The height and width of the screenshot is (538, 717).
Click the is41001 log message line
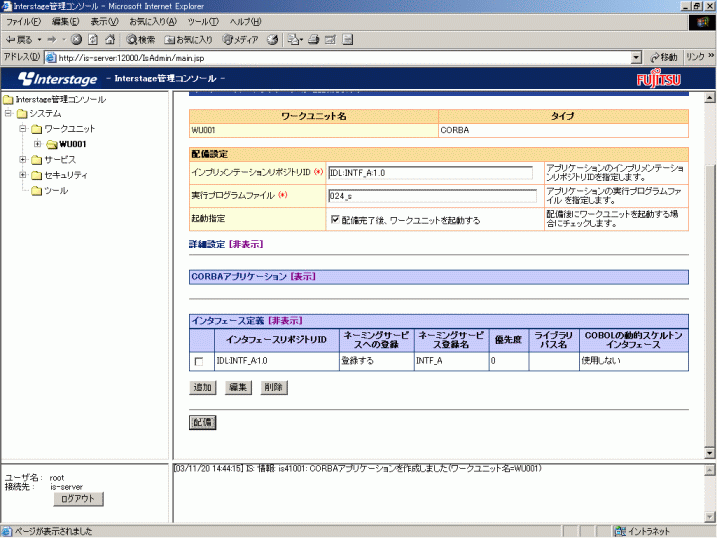pos(358,469)
